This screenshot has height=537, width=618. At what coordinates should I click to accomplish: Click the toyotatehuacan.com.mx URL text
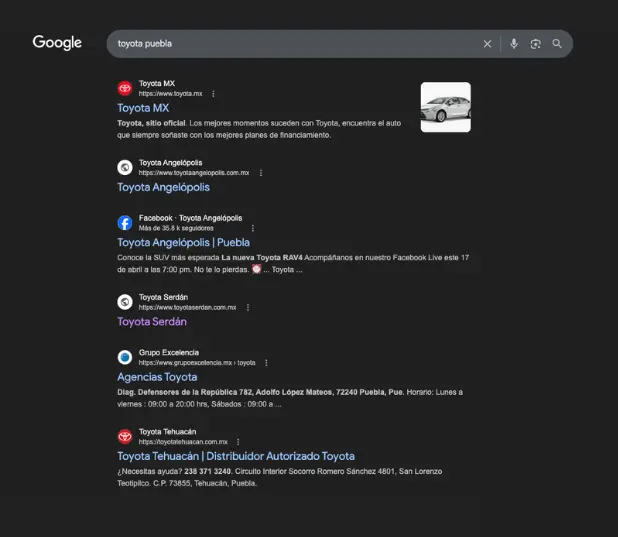(183, 442)
